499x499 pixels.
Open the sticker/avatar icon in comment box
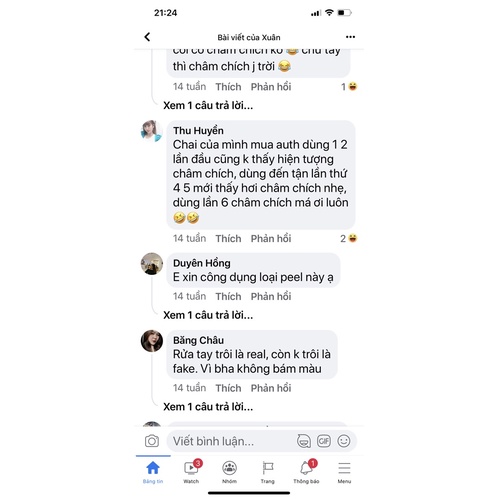coord(304,441)
